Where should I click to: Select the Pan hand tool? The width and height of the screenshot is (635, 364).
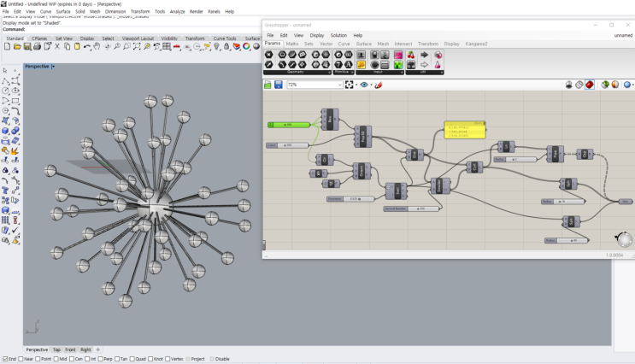tap(97, 46)
